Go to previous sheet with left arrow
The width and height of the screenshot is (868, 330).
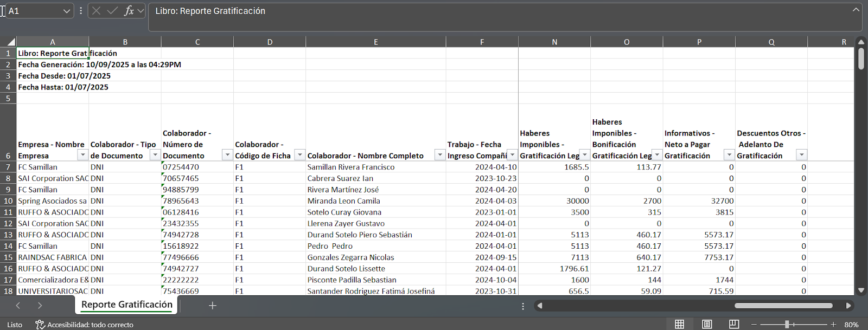pyautogui.click(x=18, y=306)
